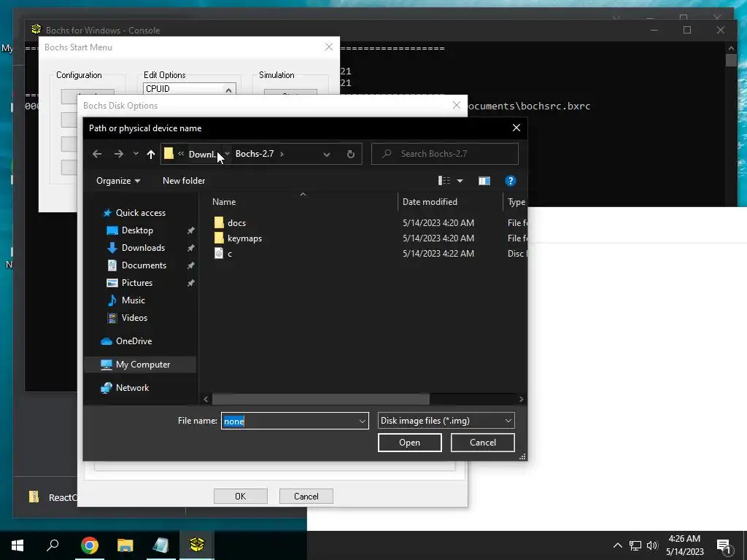This screenshot has width=747, height=560.
Task: Click the pin icon beside Pictures
Action: 190,284
